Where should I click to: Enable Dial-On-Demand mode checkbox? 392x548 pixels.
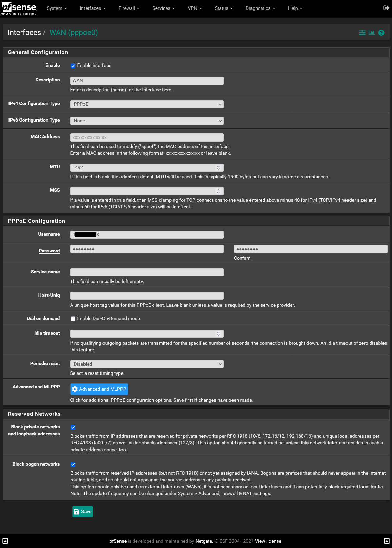tap(73, 319)
